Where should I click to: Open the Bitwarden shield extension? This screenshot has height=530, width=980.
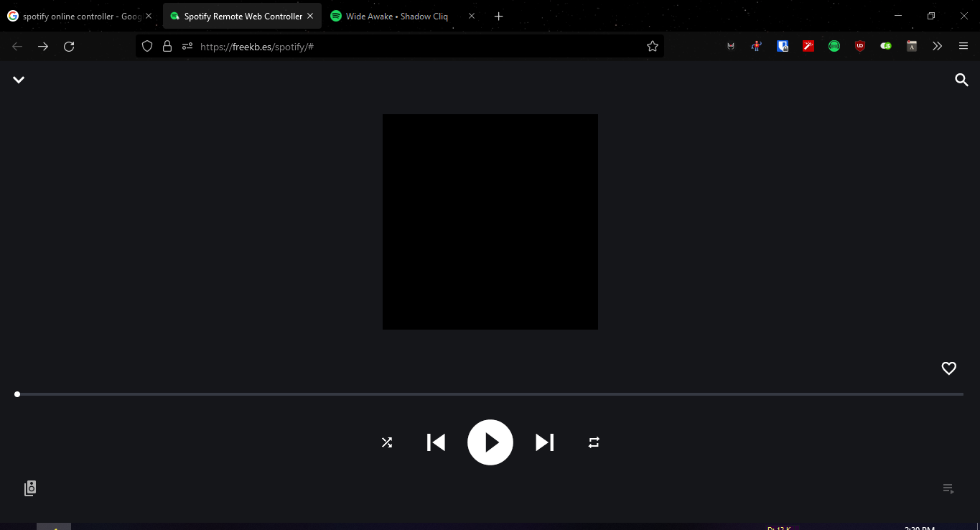(x=783, y=46)
